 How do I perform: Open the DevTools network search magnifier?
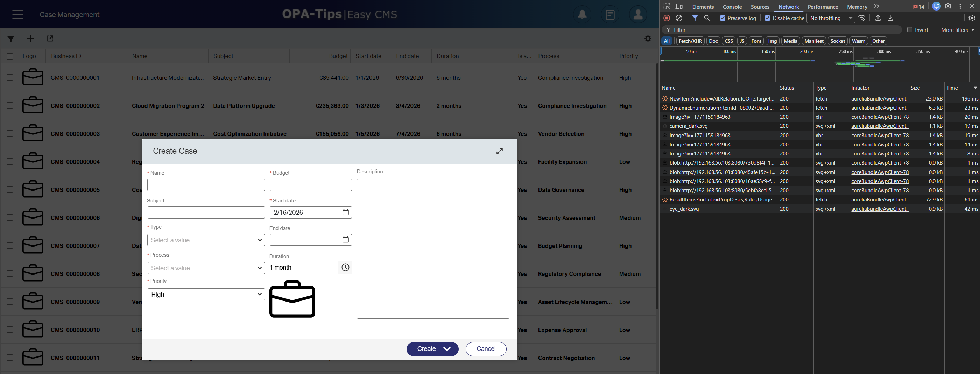[707, 18]
